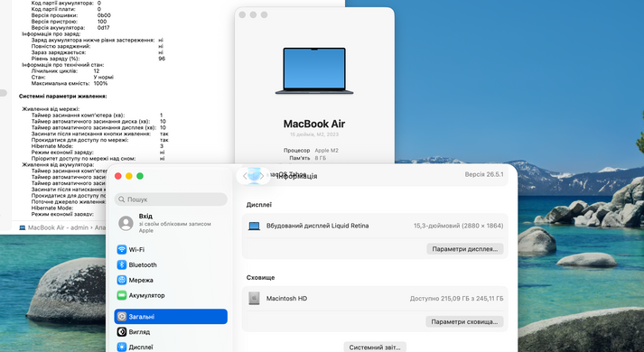
Task: Click Доступно 215,09 ГБ з 245,11 ГБ
Action: pos(457,298)
